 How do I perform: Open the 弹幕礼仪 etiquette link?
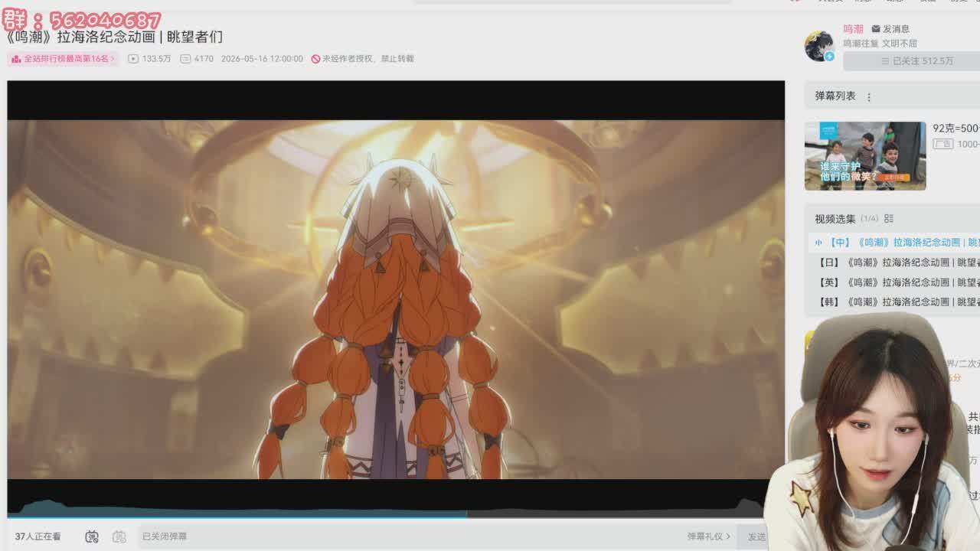click(x=709, y=536)
